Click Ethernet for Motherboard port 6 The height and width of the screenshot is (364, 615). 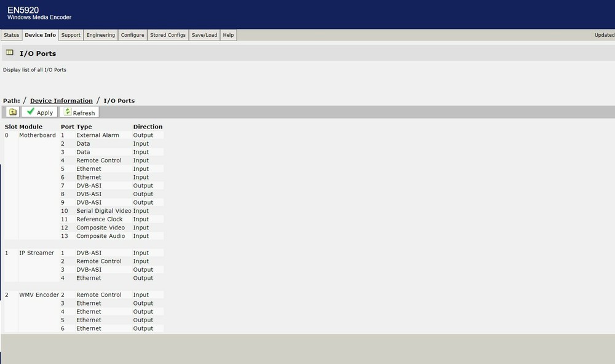coord(89,177)
